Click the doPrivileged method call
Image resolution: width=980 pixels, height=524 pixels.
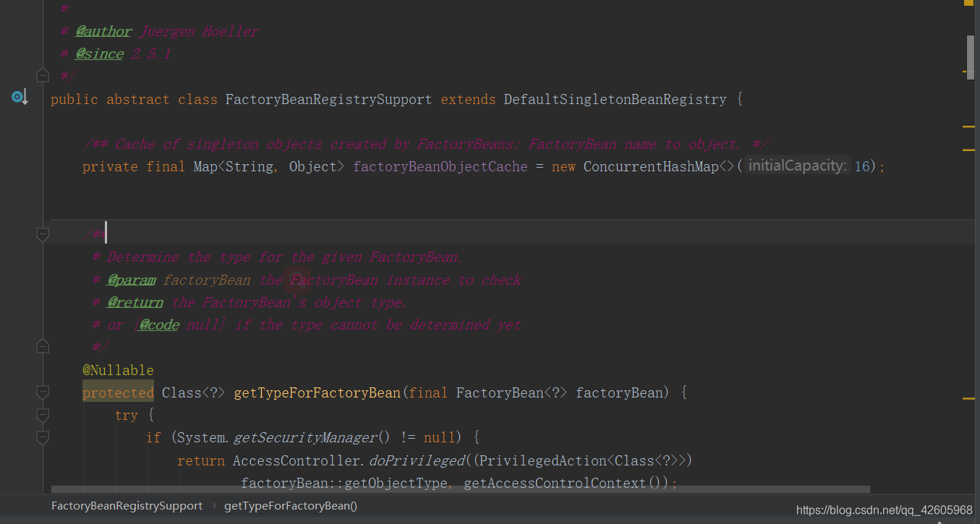click(x=417, y=460)
